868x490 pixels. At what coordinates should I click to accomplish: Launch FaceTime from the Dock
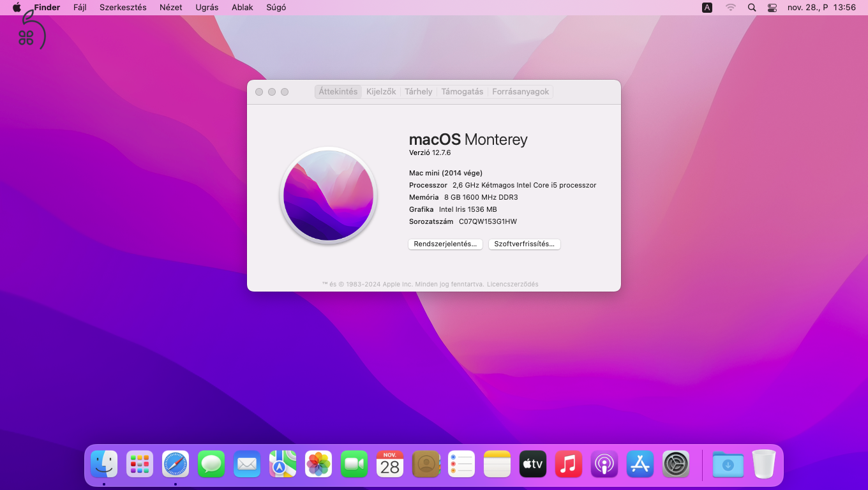(x=354, y=464)
